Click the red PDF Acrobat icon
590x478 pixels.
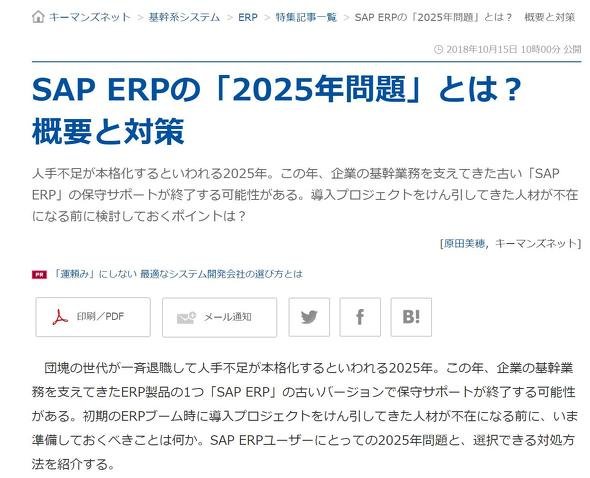click(x=60, y=317)
